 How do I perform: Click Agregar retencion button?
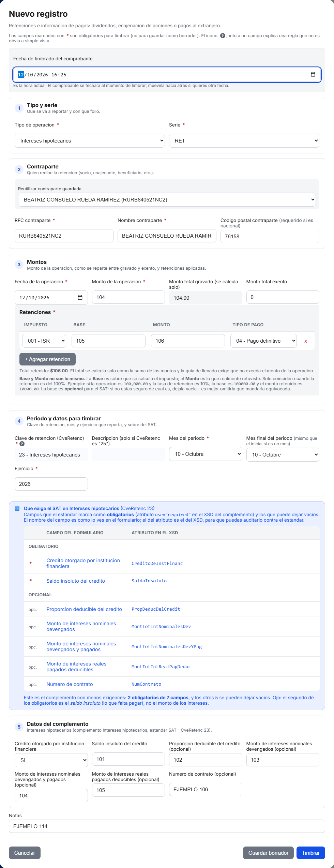pos(47,359)
